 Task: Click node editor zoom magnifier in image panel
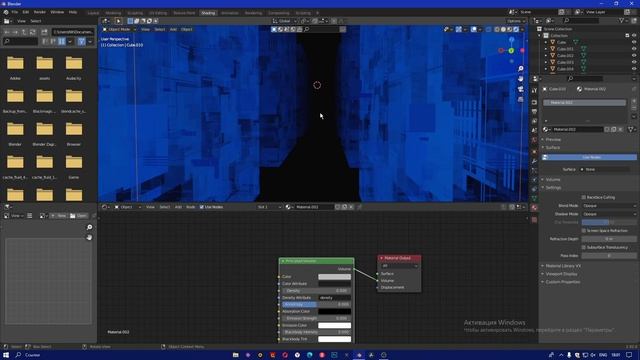tap(89, 227)
